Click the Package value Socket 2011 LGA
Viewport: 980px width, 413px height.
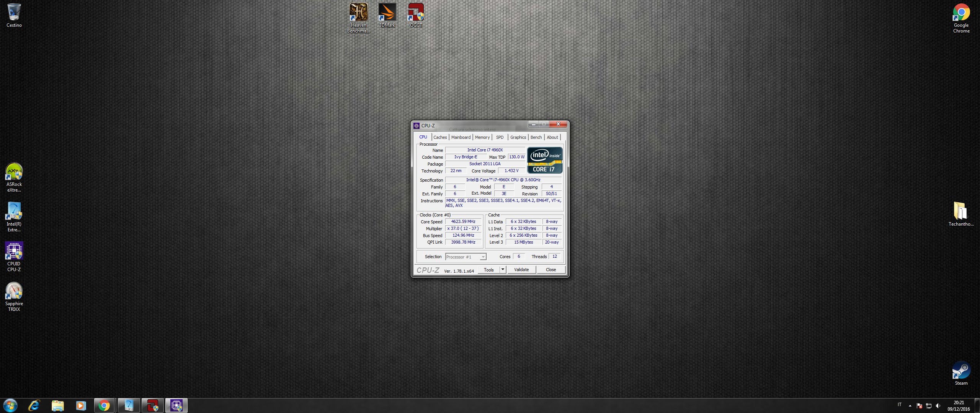point(485,164)
